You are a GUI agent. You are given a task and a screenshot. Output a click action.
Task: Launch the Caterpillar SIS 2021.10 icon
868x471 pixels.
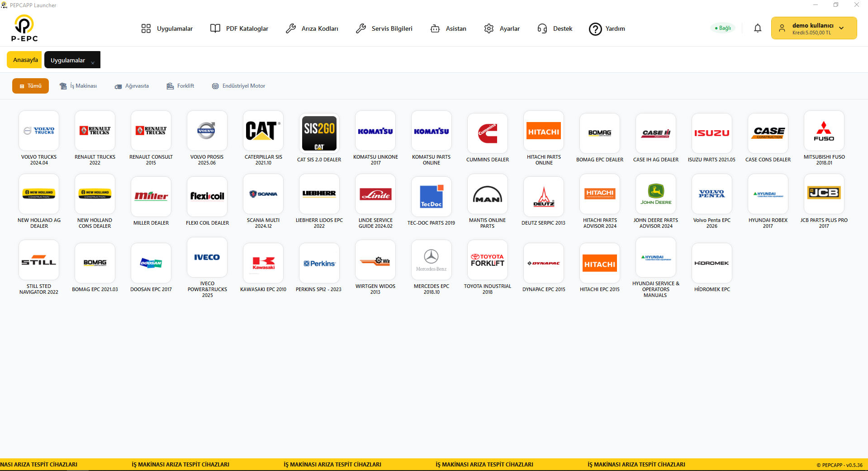(263, 131)
